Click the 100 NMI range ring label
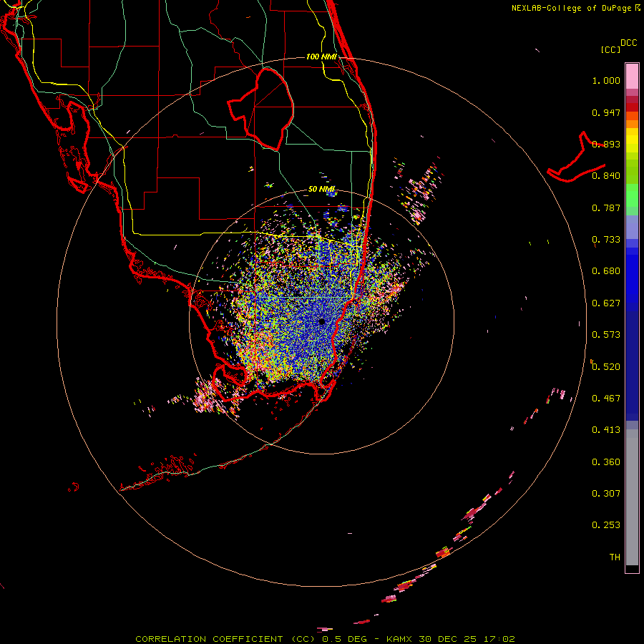 click(x=321, y=57)
